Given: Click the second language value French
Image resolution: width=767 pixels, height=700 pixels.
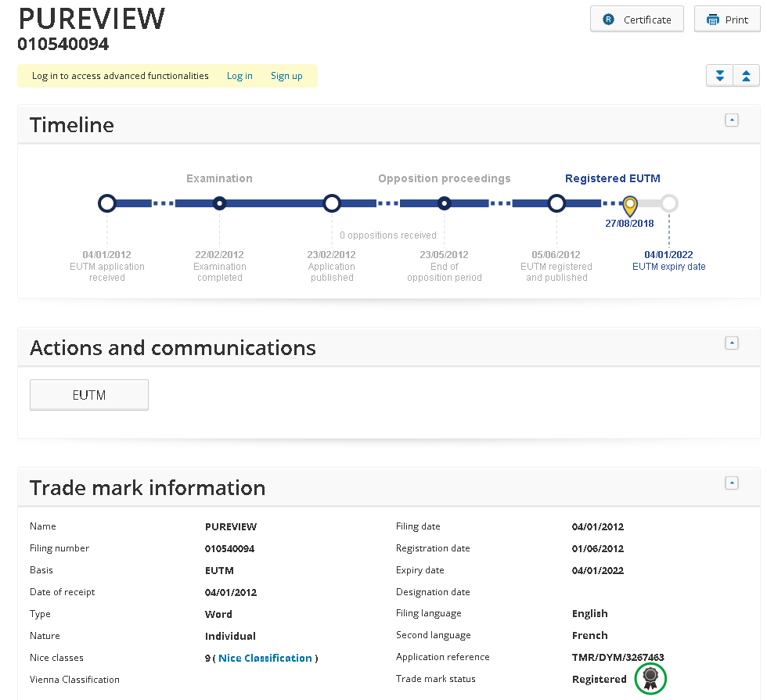Looking at the screenshot, I should (x=590, y=635).
